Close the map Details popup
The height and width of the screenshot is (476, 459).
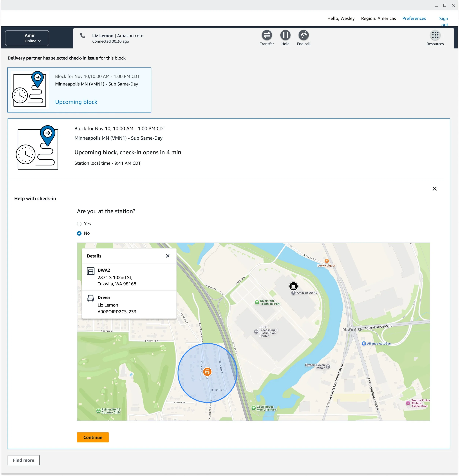pyautogui.click(x=167, y=256)
